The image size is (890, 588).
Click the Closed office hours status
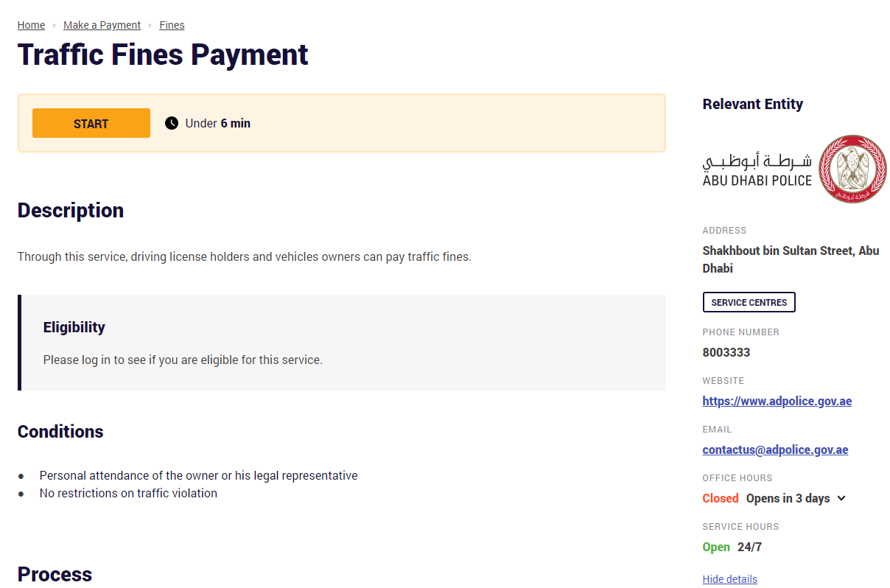720,498
